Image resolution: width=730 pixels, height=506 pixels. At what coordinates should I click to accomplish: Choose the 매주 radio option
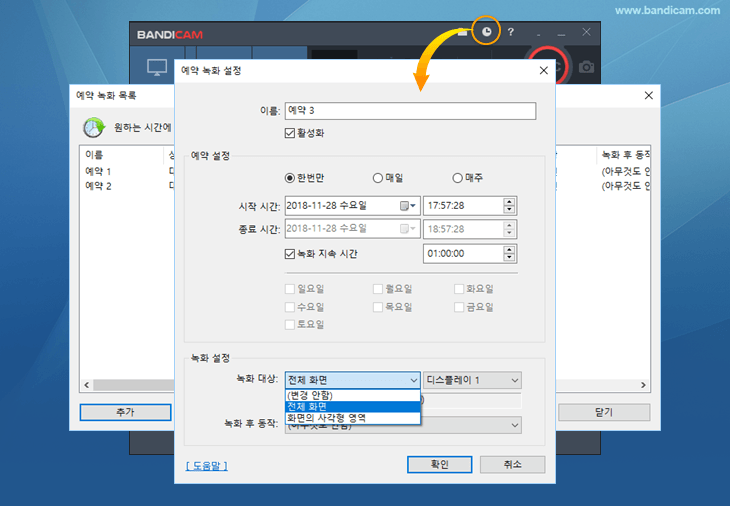(x=458, y=178)
